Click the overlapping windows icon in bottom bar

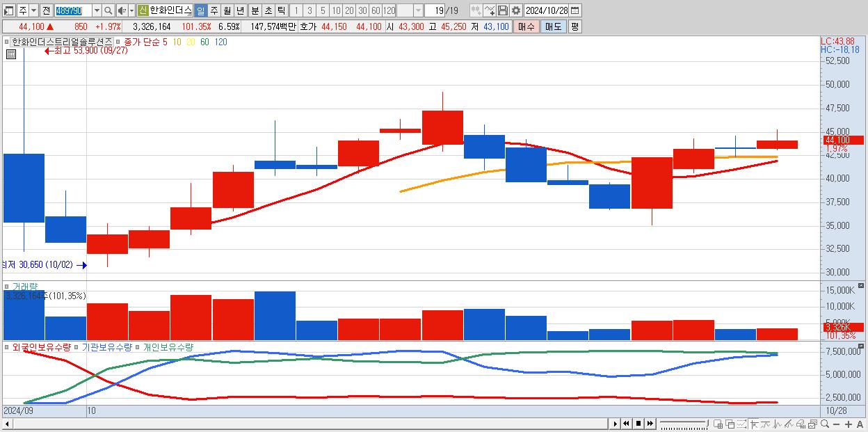click(730, 424)
